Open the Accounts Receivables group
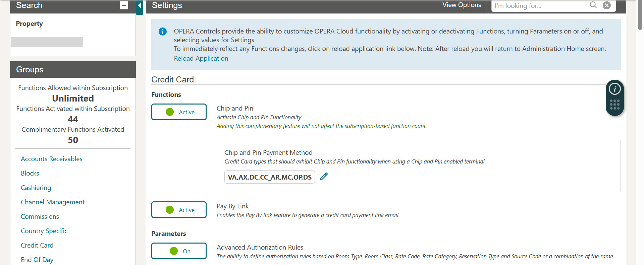The height and width of the screenshot is (265, 644). point(52,158)
